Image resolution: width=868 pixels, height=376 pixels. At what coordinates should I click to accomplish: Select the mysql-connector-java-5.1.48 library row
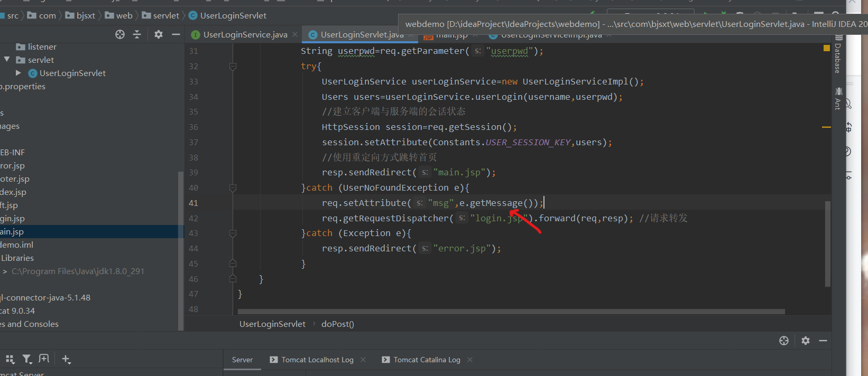click(90, 298)
